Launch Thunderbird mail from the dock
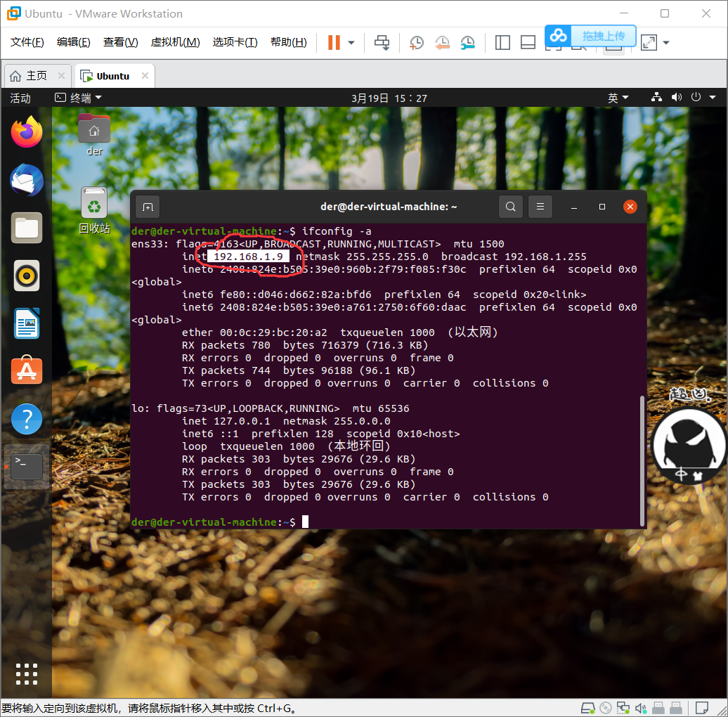Viewport: 728px width, 717px height. 27,180
